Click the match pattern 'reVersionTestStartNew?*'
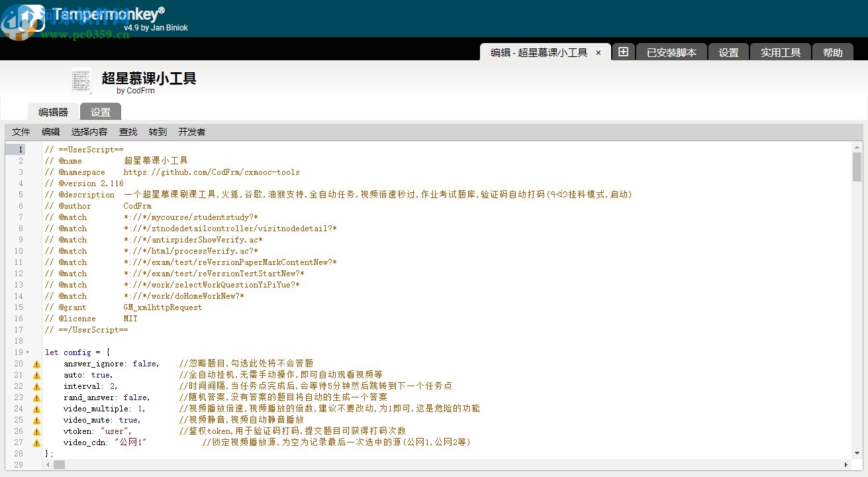This screenshot has height=477, width=868. point(214,274)
